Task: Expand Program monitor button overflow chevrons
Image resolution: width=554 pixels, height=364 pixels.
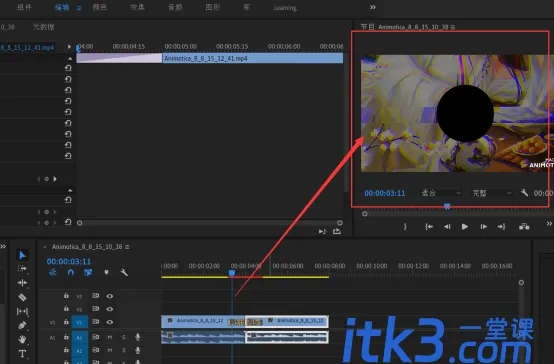Action: tap(549, 223)
